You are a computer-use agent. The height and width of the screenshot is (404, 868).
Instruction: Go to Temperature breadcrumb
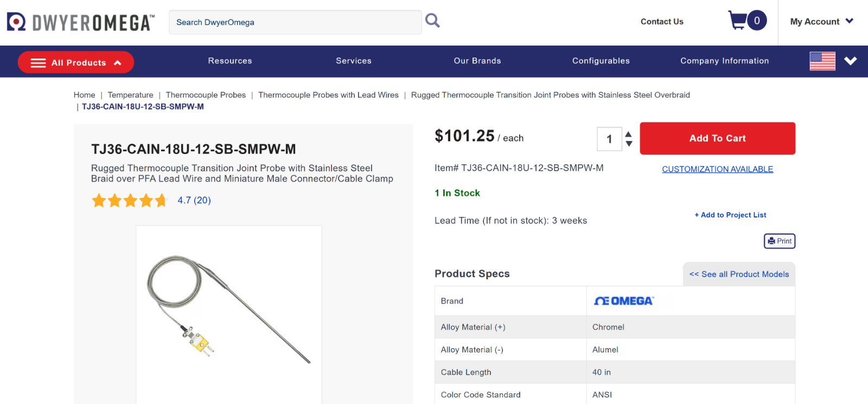click(130, 95)
